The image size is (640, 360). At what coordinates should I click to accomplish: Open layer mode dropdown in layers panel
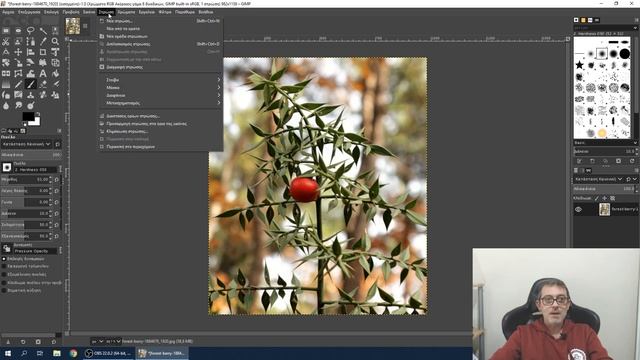pos(598,179)
